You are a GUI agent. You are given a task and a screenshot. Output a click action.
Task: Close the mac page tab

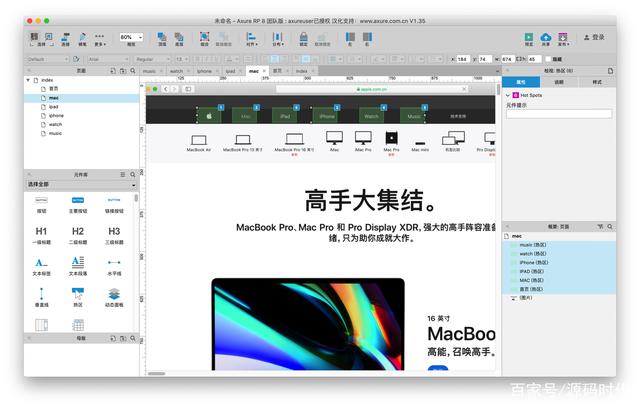[264, 71]
